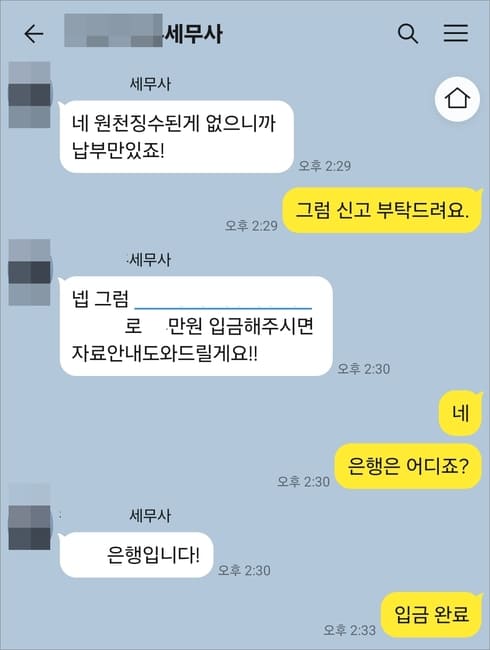This screenshot has width=490, height=650.
Task: Tap sender name 세무사 above first message
Action: point(150,84)
